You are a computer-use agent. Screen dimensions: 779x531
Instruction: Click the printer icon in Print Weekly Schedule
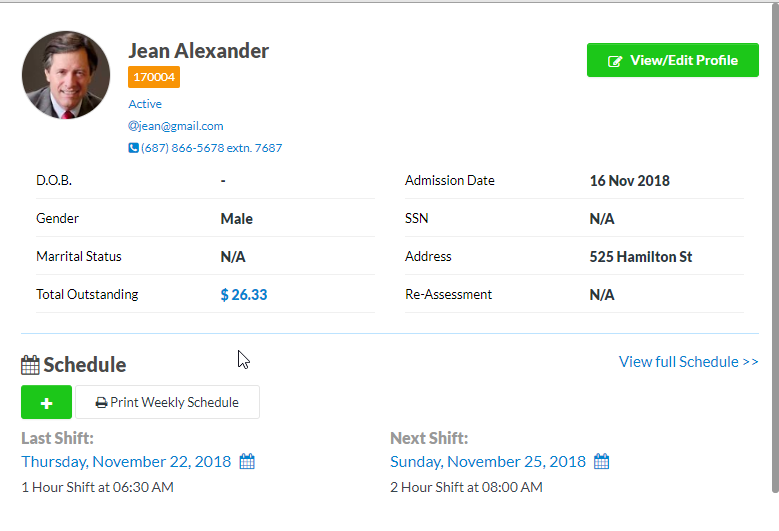pos(101,403)
